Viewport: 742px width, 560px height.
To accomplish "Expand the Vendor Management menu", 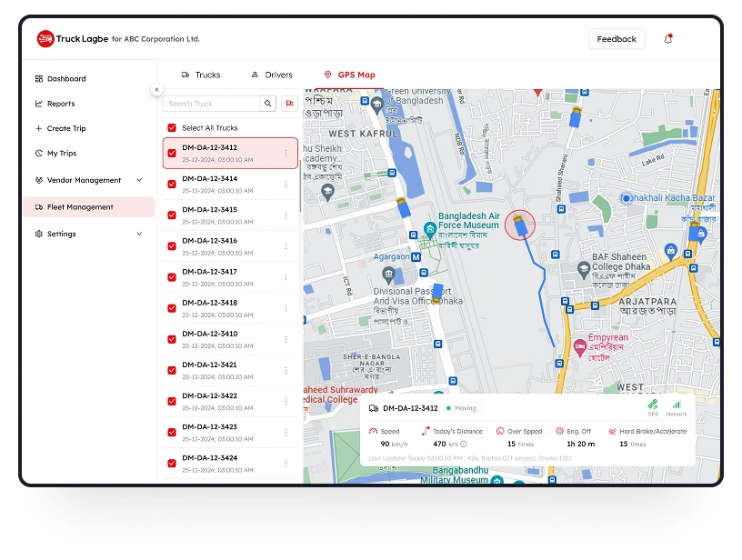I will 139,180.
